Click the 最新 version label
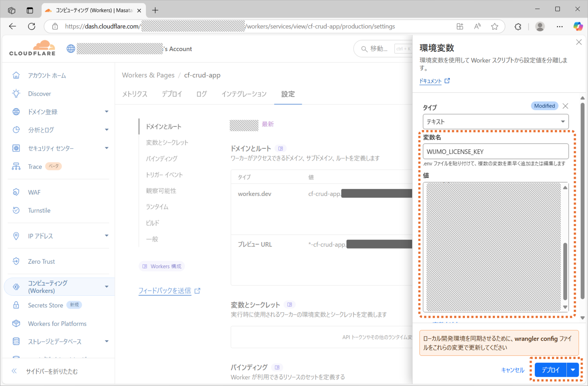This screenshot has width=588, height=386. [x=268, y=124]
